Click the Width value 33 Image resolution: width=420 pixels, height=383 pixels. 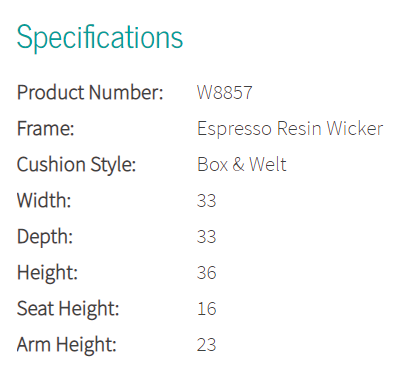point(206,201)
